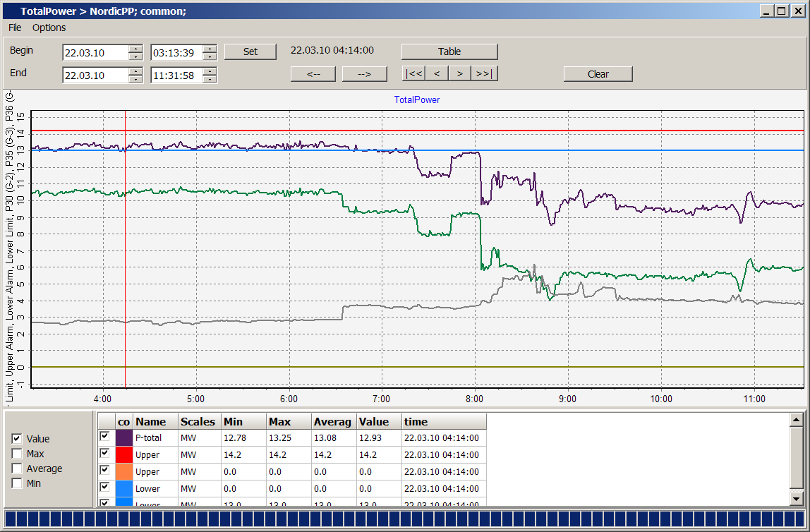The width and height of the screenshot is (810, 532).
Task: Click the Clear button
Action: (598, 74)
